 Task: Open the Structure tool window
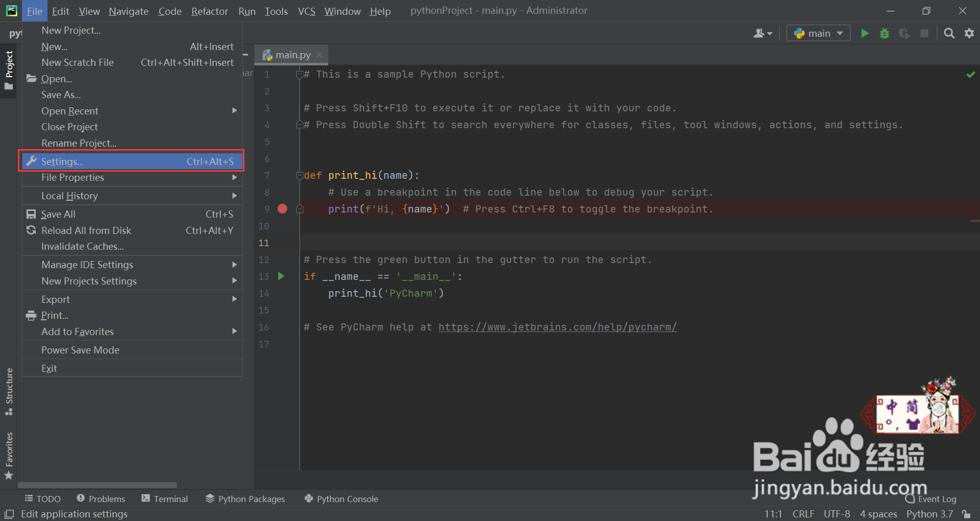(9, 391)
